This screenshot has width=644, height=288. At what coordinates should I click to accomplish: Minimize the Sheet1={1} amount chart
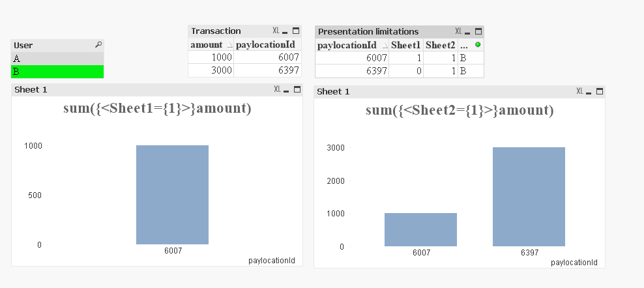pyautogui.click(x=287, y=89)
